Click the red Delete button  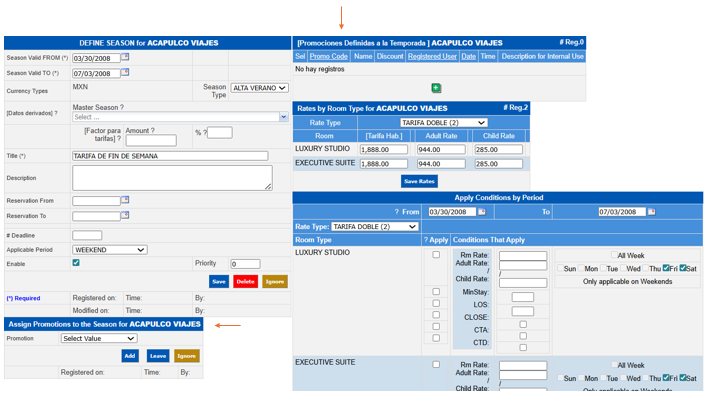click(245, 282)
